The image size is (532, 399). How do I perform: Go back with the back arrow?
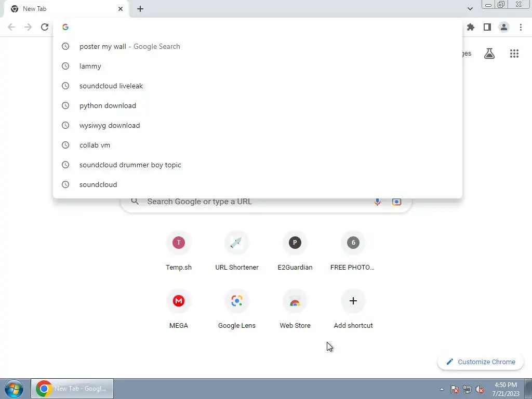(x=11, y=27)
